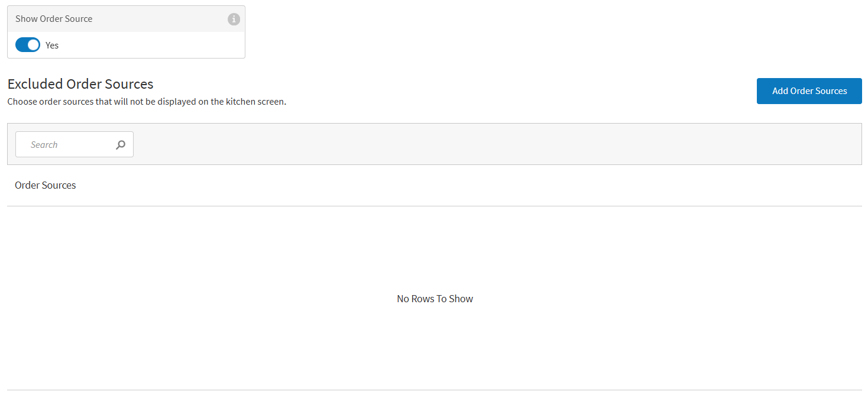Click the Show Order Source label text
This screenshot has width=868, height=398.
(x=54, y=19)
